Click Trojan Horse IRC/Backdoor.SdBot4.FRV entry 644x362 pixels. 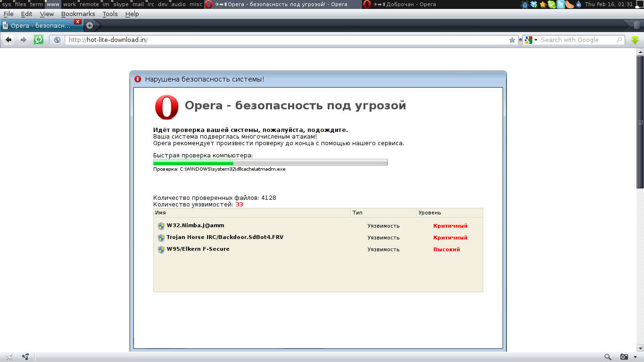225,237
